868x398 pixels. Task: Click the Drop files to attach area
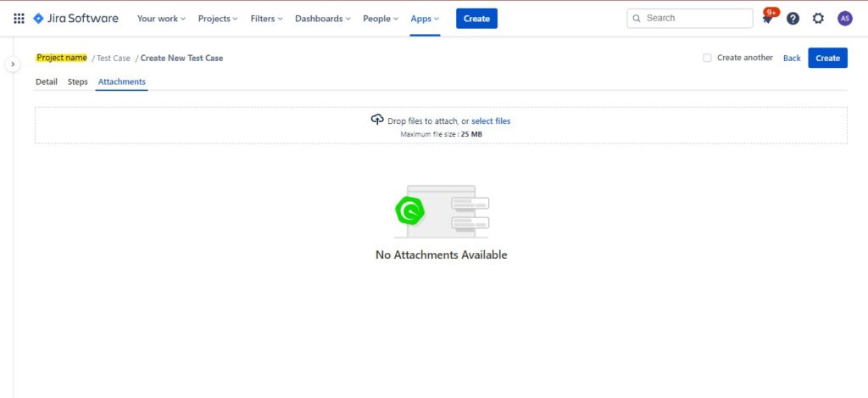441,126
